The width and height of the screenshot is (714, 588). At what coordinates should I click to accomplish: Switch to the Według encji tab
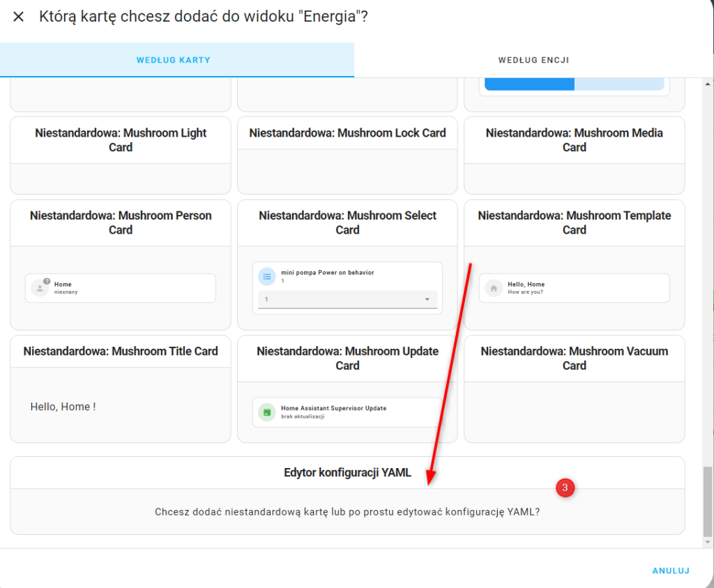click(x=533, y=60)
